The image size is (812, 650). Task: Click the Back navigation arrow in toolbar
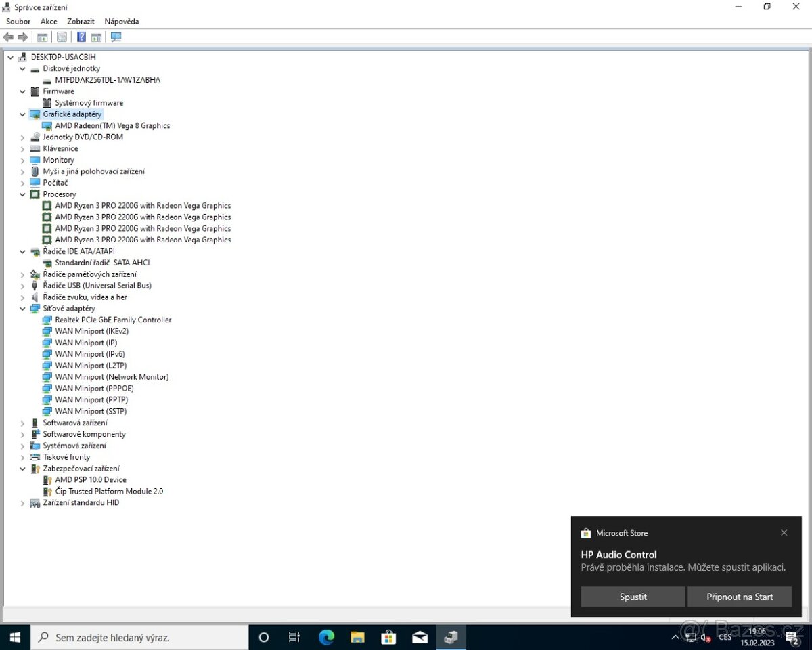click(x=8, y=37)
